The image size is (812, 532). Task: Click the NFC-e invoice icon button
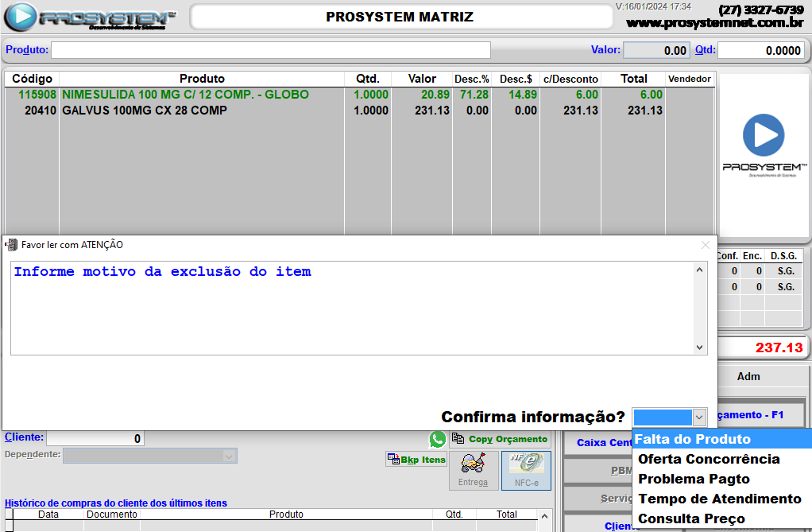click(x=526, y=470)
